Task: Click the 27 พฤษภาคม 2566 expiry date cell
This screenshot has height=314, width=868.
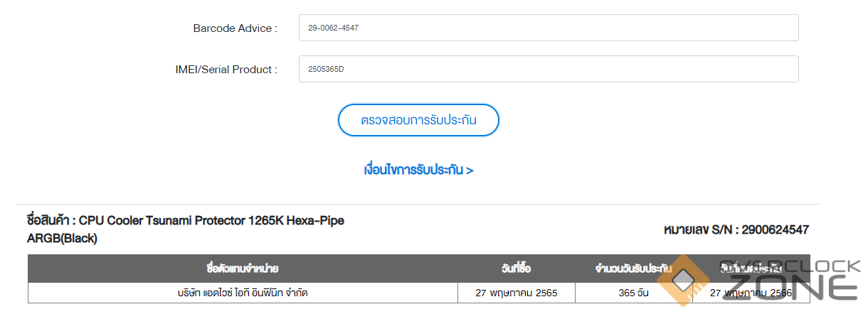Action: 751,292
